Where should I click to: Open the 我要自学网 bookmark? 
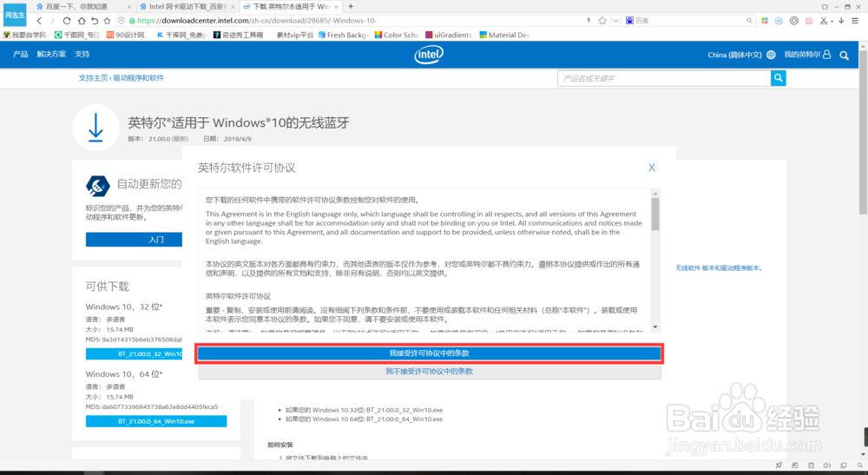pos(25,35)
